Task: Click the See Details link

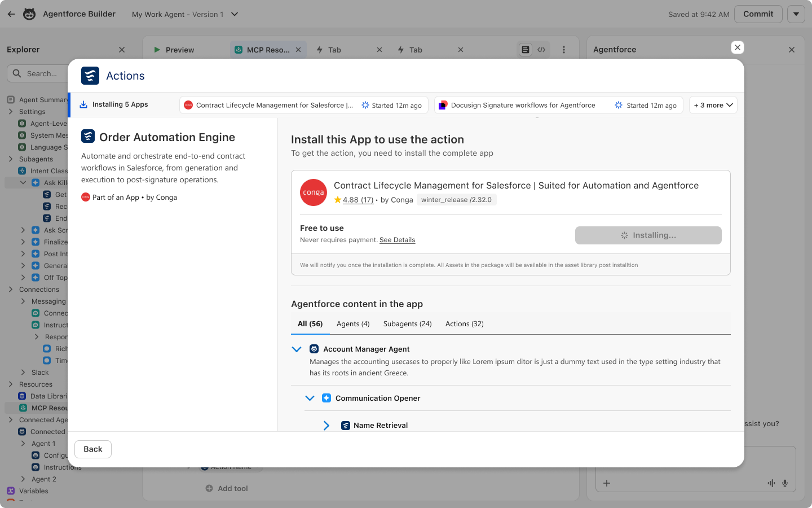Action: click(397, 240)
